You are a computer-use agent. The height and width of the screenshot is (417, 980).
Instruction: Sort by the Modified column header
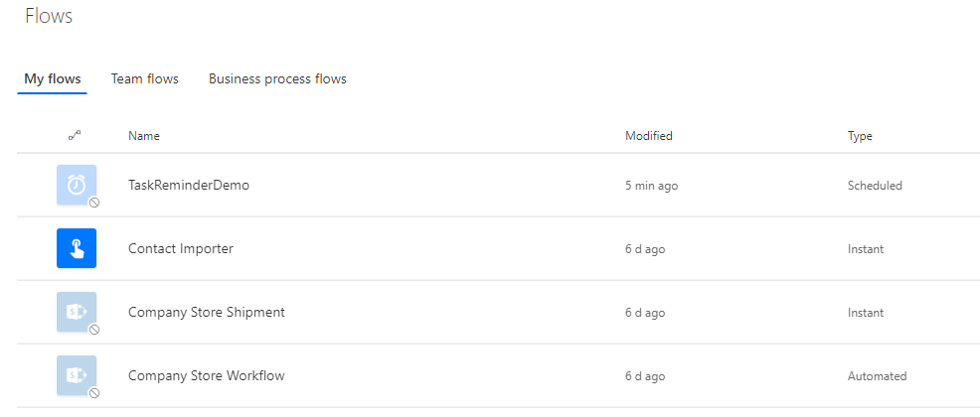pyautogui.click(x=649, y=135)
